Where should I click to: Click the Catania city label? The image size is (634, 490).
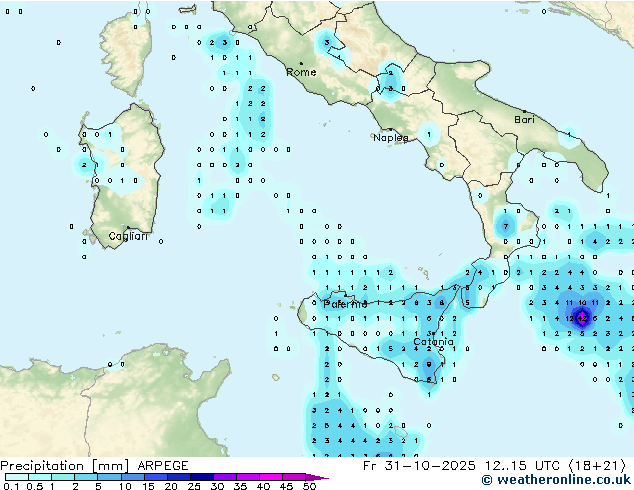[433, 342]
